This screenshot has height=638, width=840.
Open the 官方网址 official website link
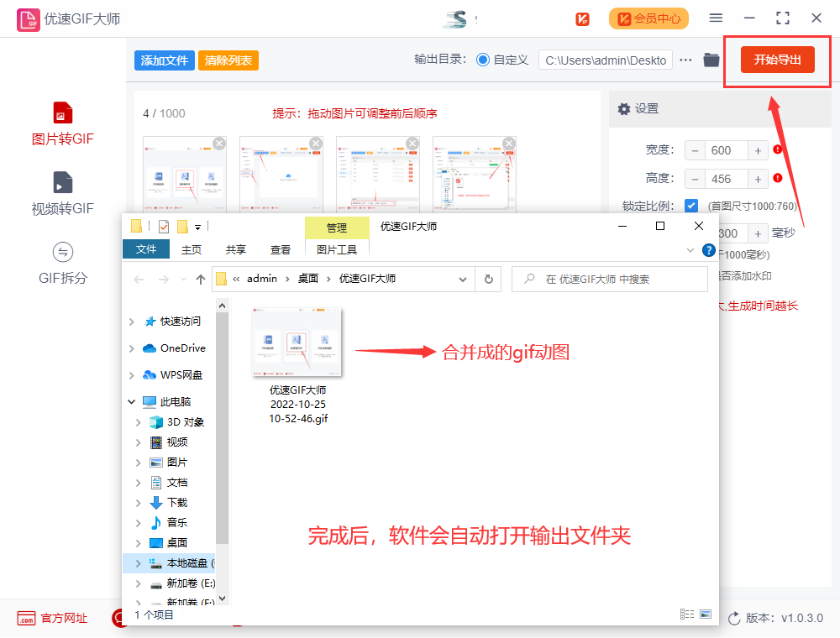pos(52,618)
